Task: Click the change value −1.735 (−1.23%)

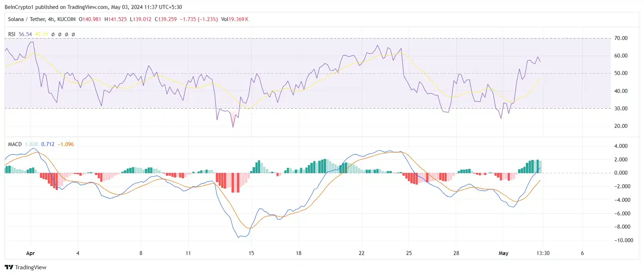Action: pos(198,19)
